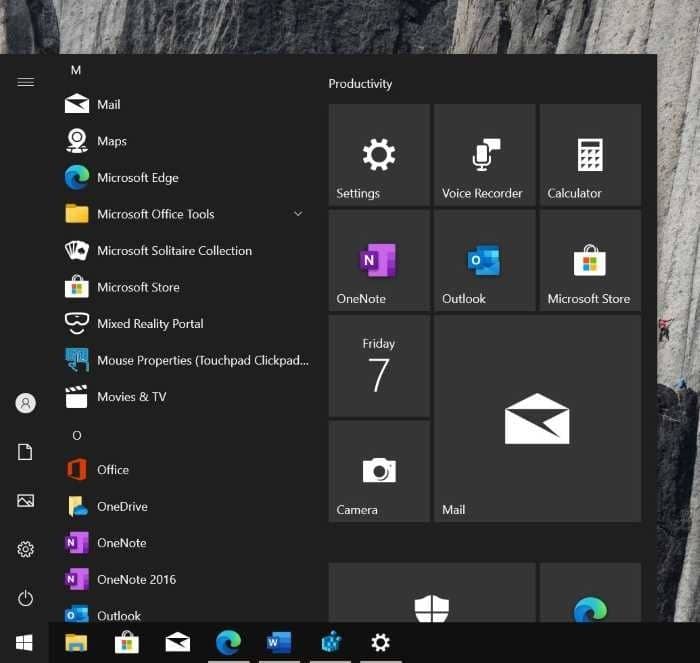The height and width of the screenshot is (663, 700).
Task: Open the Microsoft Office Tools folder
Action: click(187, 214)
